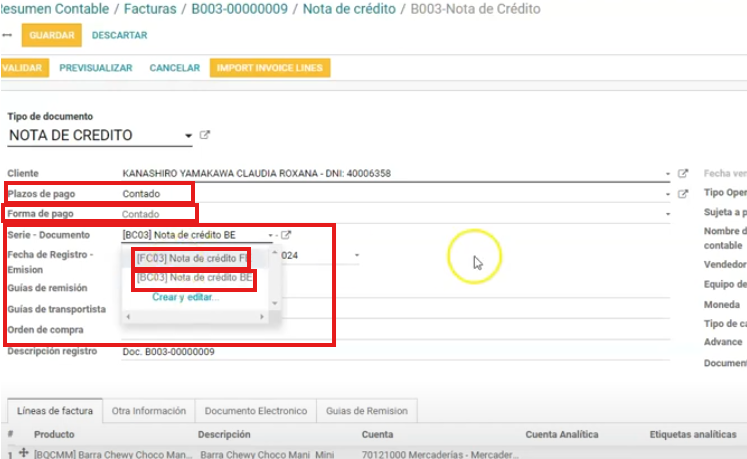Viewport: 747px width, 459px height.
Task: Click Etiquetas analíticas column header
Action: (x=693, y=435)
